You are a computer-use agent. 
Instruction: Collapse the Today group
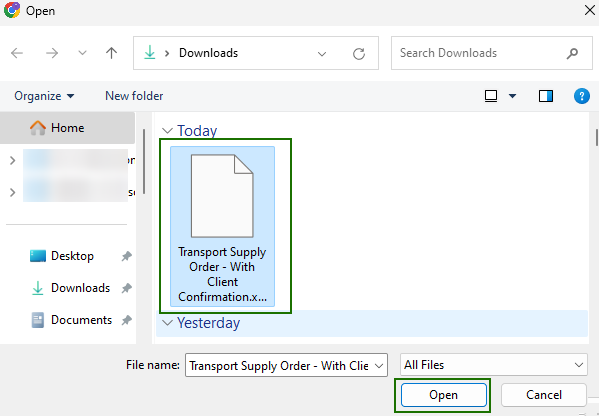coord(167,131)
